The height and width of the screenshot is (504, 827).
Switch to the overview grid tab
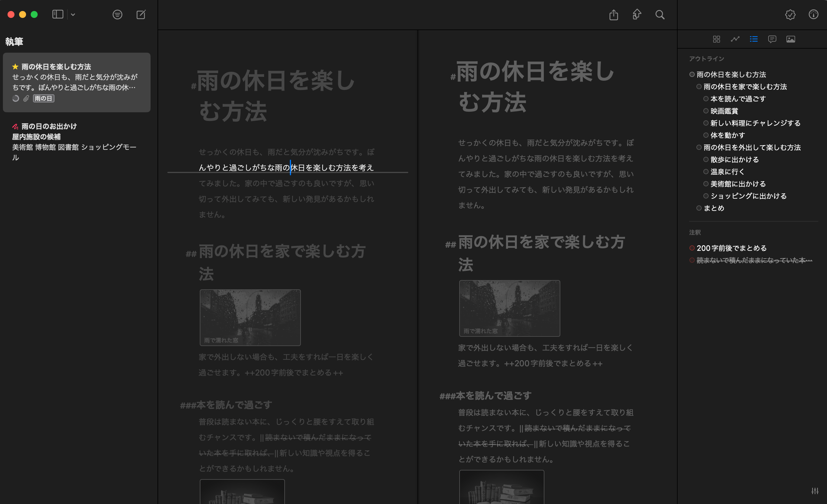(x=716, y=39)
